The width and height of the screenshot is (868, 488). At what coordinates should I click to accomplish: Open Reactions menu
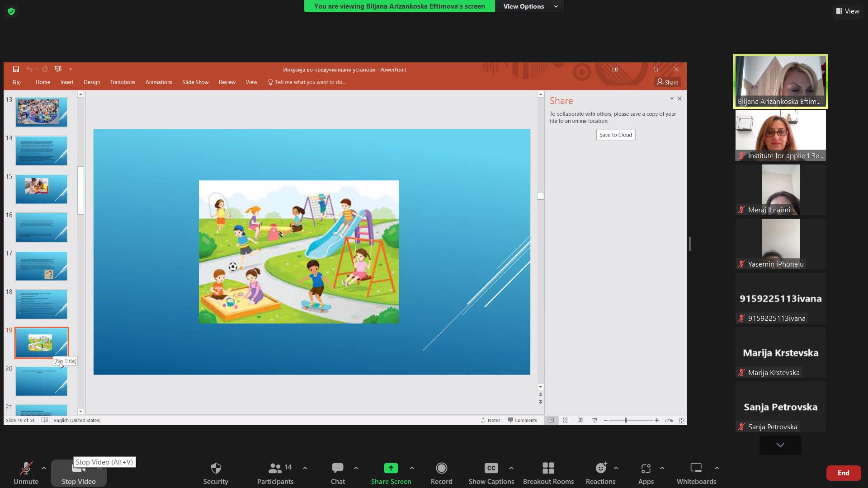(600, 473)
